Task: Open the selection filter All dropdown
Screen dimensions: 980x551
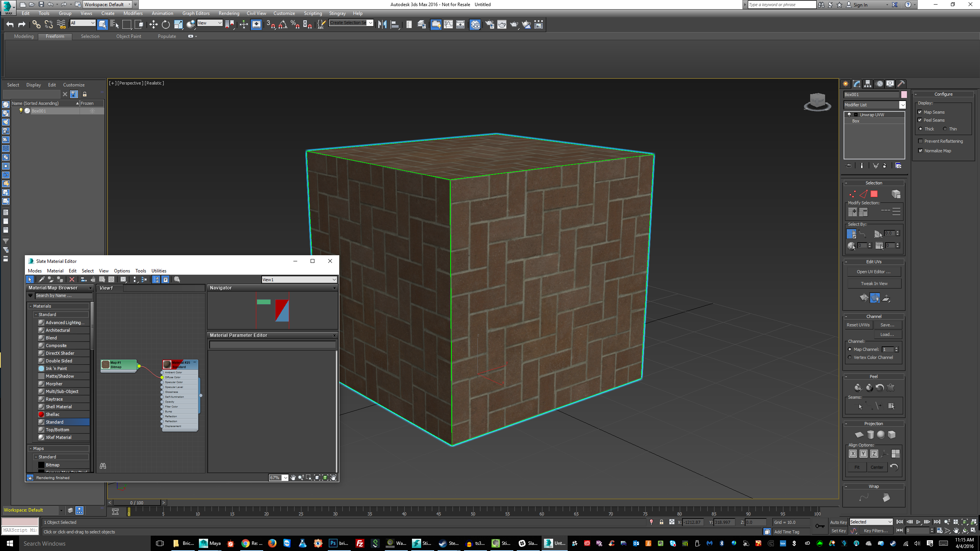Action: [83, 23]
